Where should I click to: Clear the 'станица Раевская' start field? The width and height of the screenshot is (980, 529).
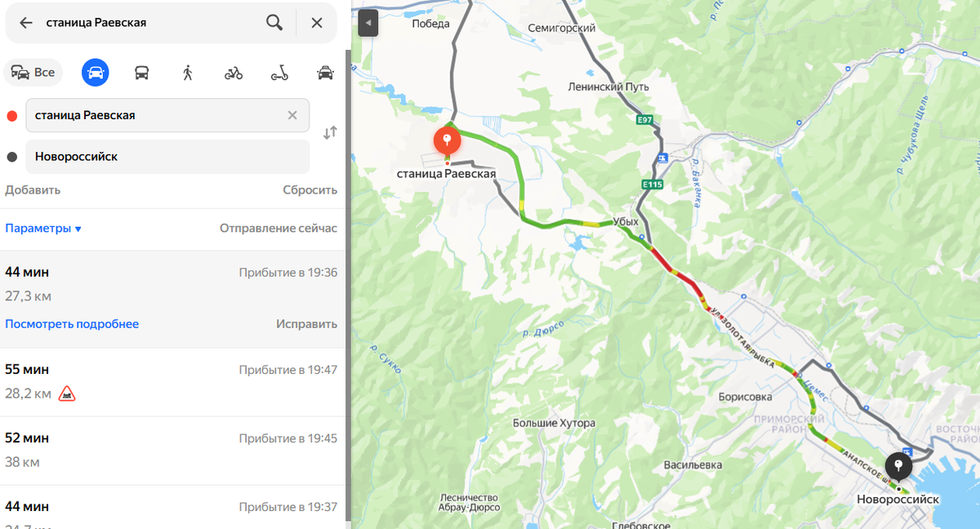click(x=292, y=115)
